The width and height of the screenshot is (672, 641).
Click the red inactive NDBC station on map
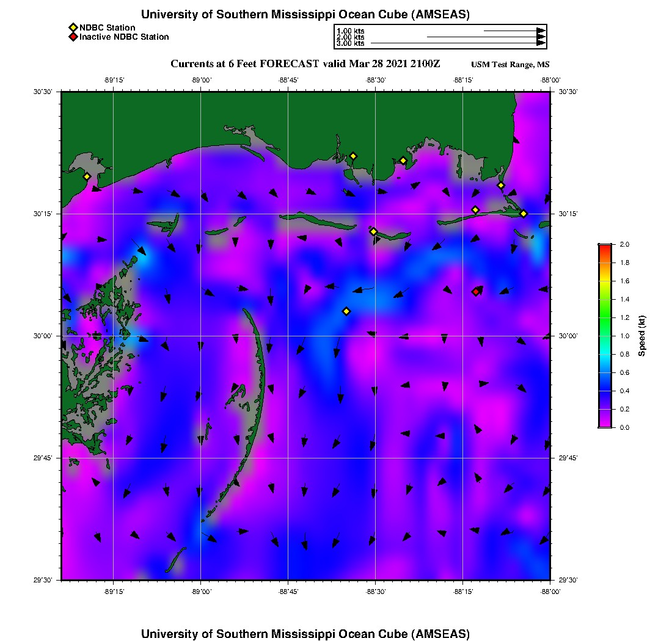[476, 292]
